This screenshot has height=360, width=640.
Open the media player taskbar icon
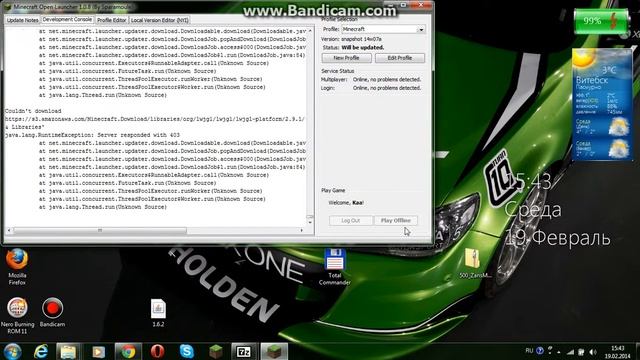point(98,351)
